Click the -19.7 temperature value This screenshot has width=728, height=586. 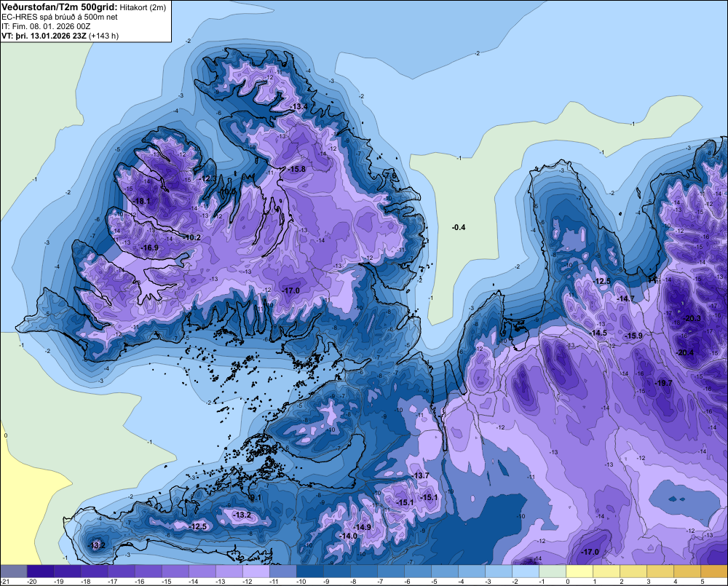point(663,383)
